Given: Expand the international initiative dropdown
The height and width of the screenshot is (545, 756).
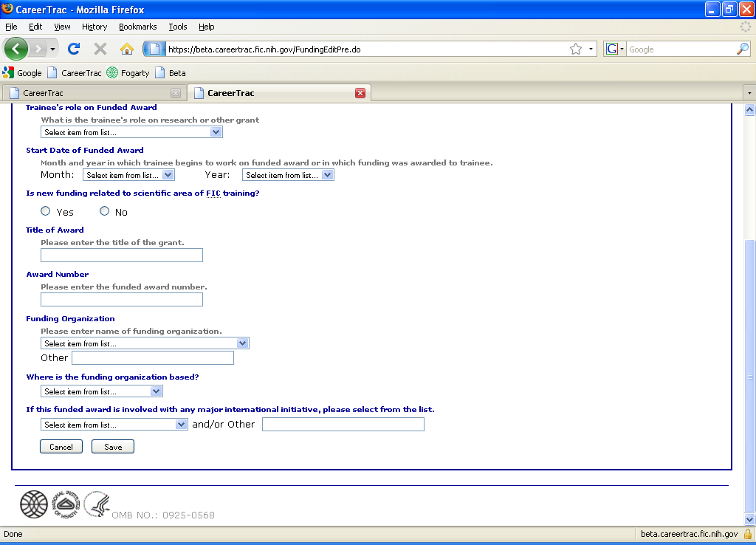Looking at the screenshot, I should pyautogui.click(x=114, y=425).
